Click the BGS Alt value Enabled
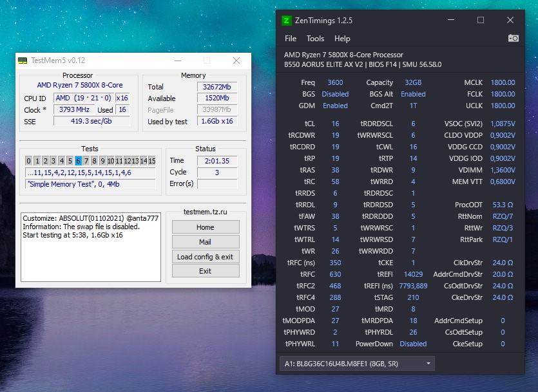 click(x=413, y=94)
